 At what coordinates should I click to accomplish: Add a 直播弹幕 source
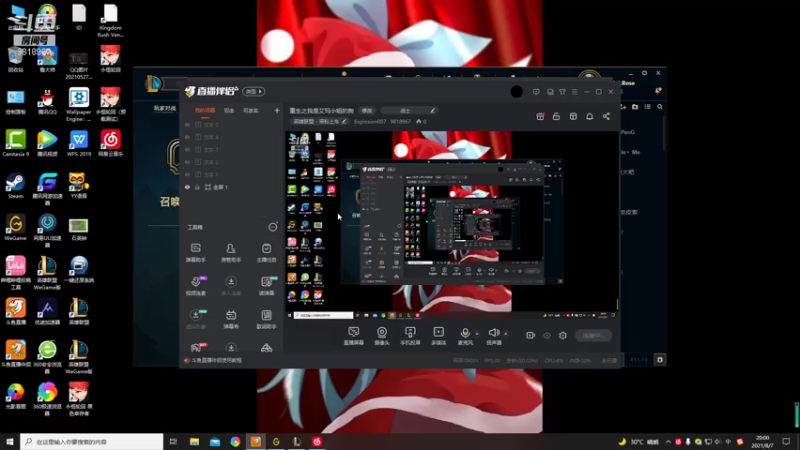354,336
